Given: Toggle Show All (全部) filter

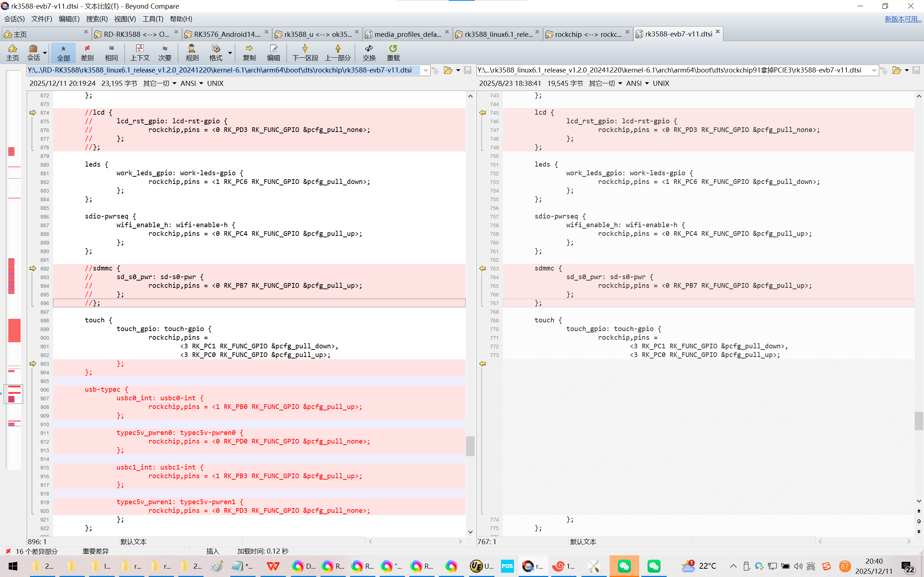Looking at the screenshot, I should coord(64,52).
